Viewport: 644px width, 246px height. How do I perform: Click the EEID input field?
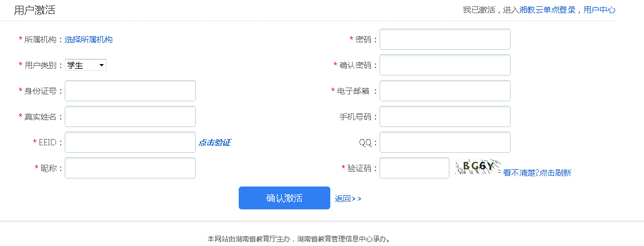pos(130,142)
